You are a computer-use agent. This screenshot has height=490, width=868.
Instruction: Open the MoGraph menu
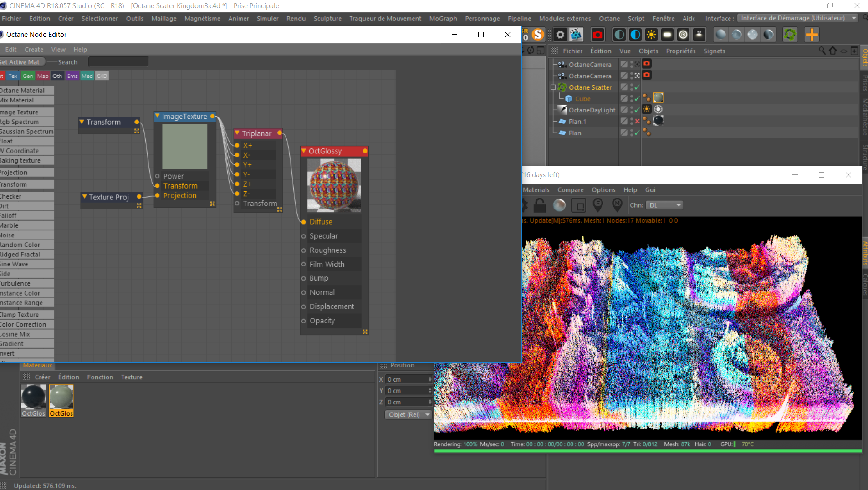pyautogui.click(x=443, y=19)
